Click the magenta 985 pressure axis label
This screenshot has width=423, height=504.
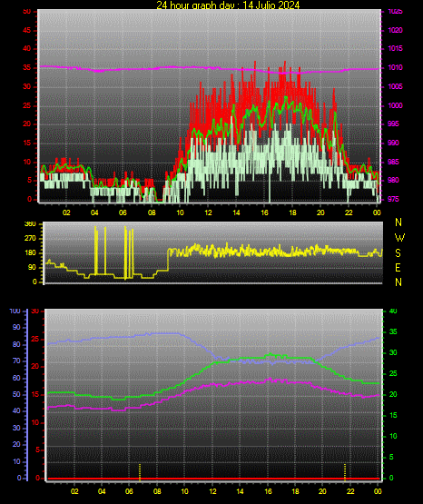[x=393, y=162]
